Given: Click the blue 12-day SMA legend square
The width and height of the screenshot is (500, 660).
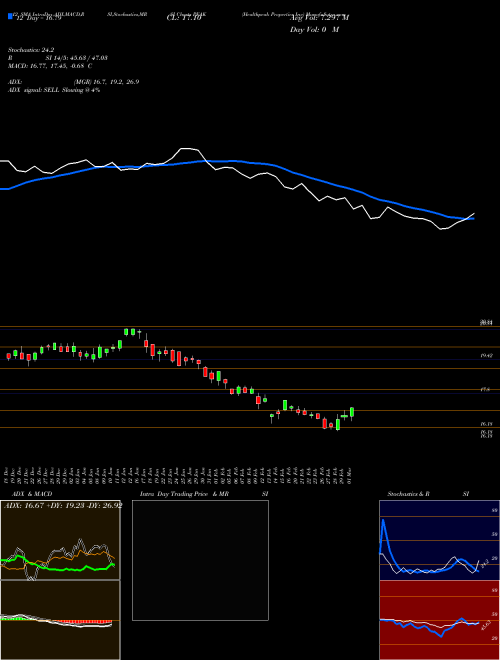Looking at the screenshot, I should pos(10,16).
